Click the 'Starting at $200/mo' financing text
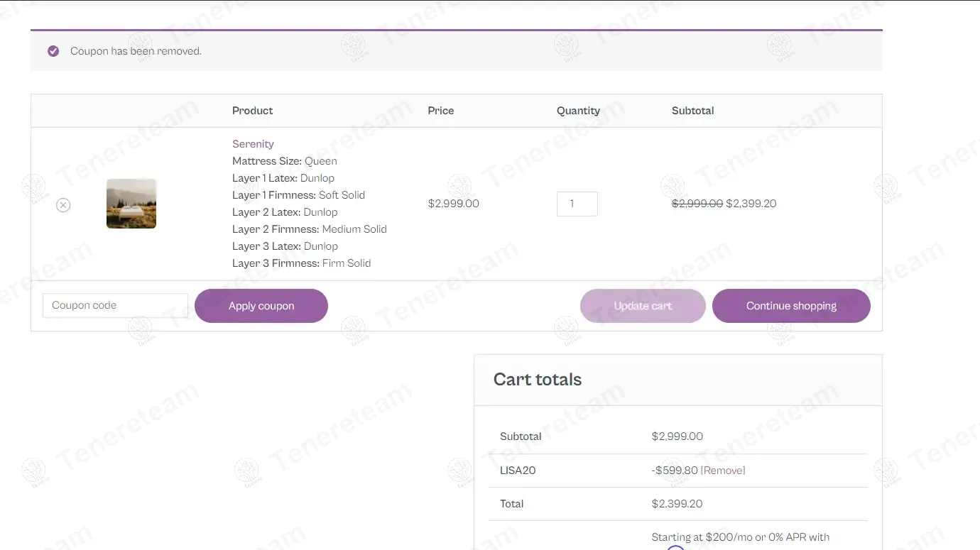The image size is (980, 550). tap(740, 537)
